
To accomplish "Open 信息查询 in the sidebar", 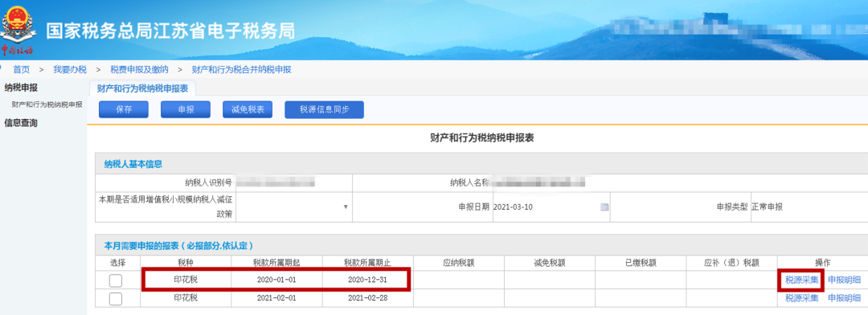I will point(21,123).
